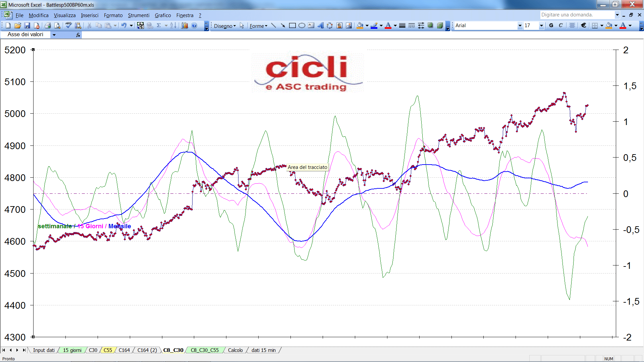Expand the chart object name box dropdown

point(54,35)
